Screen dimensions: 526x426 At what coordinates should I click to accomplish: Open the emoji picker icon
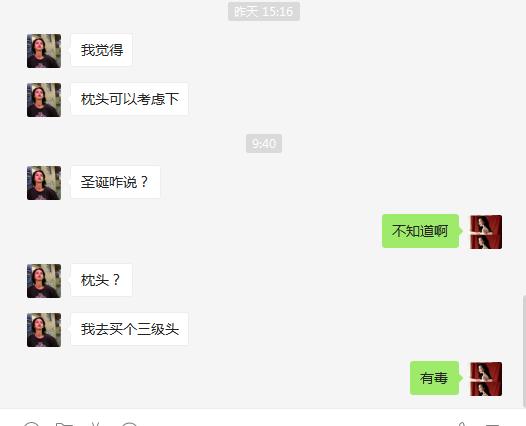32,425
